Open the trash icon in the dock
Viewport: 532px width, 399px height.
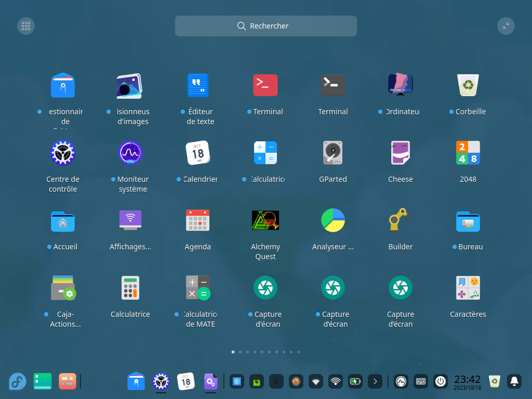[495, 381]
